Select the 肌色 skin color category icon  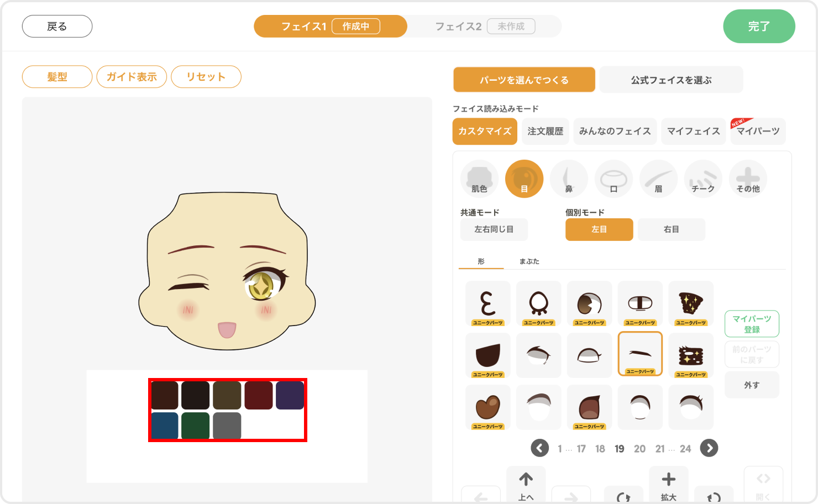(x=479, y=179)
